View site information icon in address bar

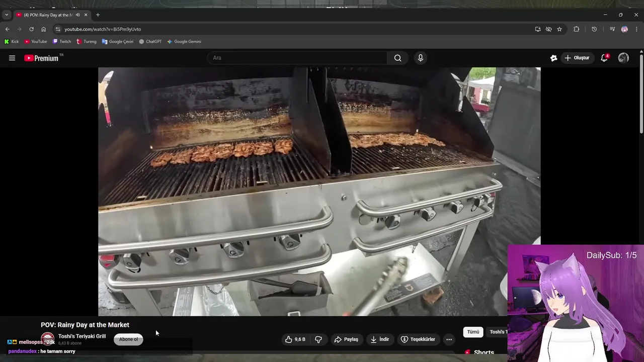[x=58, y=29]
